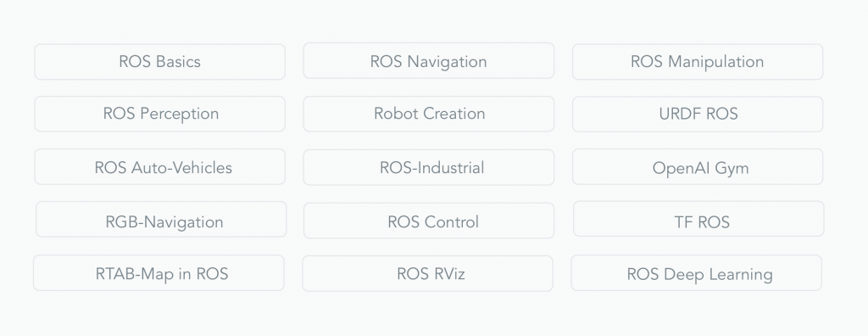Open RTAB-Map in ROS topic
Screen dimensions: 868x336
click(159, 273)
